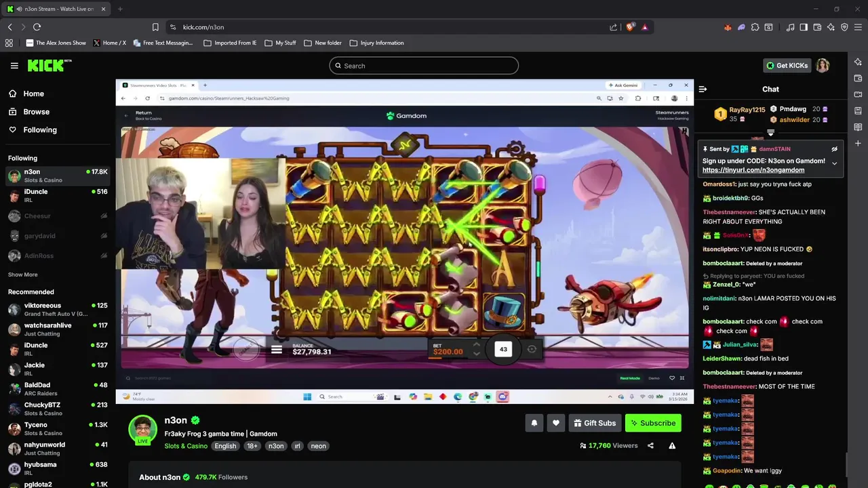This screenshot has height=488, width=868.
Task: Click the n3on channel avatar with LIVE badge
Action: click(x=142, y=430)
